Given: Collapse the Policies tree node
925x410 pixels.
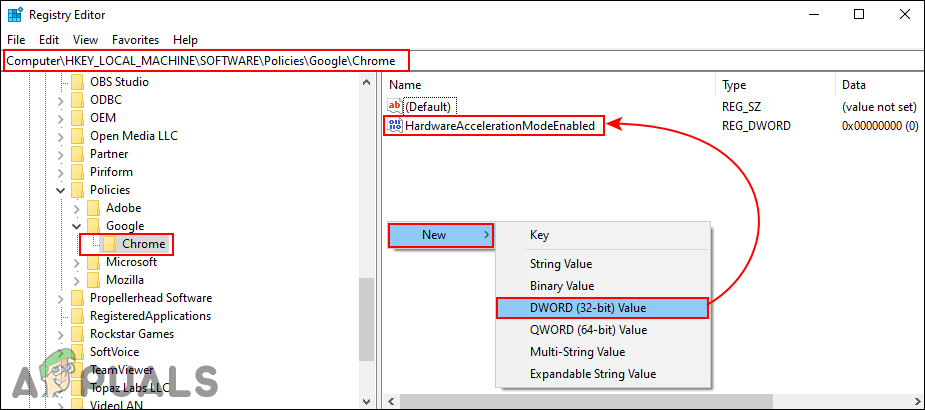Looking at the screenshot, I should pos(61,190).
